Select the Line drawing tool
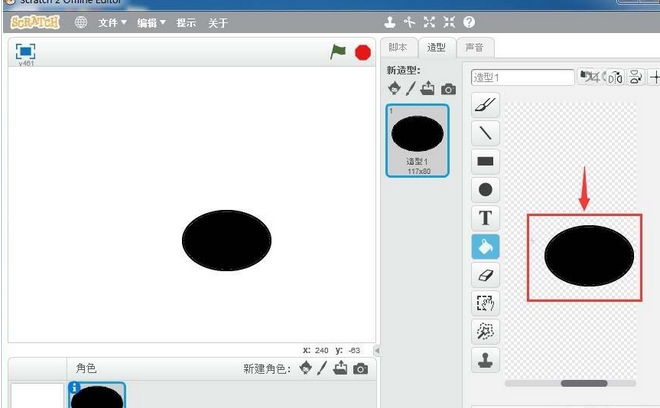This screenshot has height=408, width=660. (x=485, y=133)
